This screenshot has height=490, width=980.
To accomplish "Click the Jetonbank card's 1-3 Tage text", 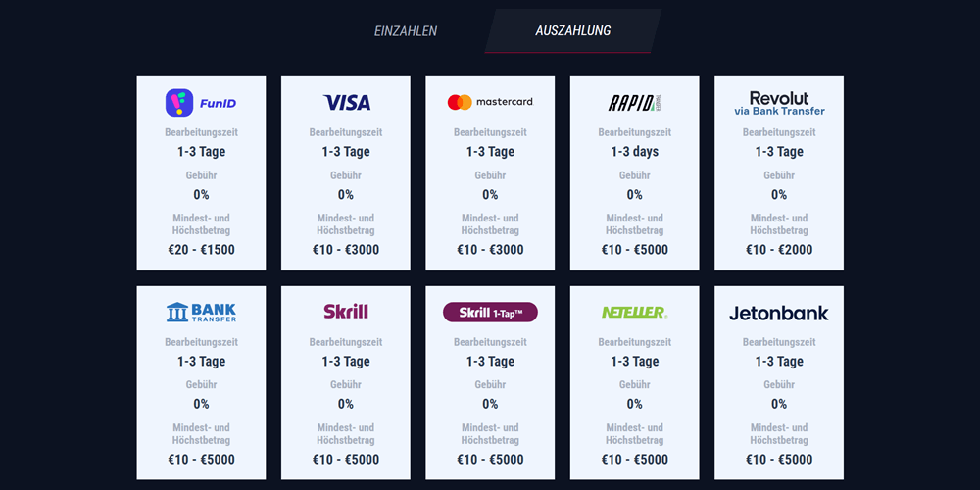I will [x=779, y=362].
